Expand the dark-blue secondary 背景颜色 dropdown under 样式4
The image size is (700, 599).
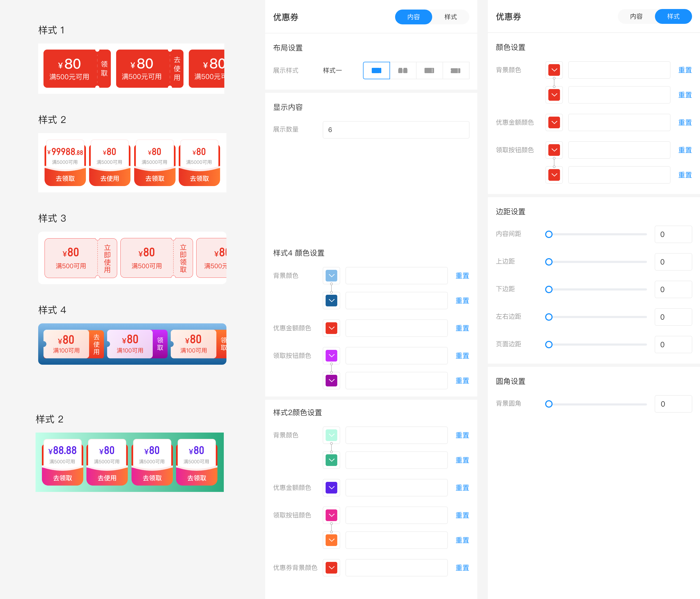tap(331, 300)
